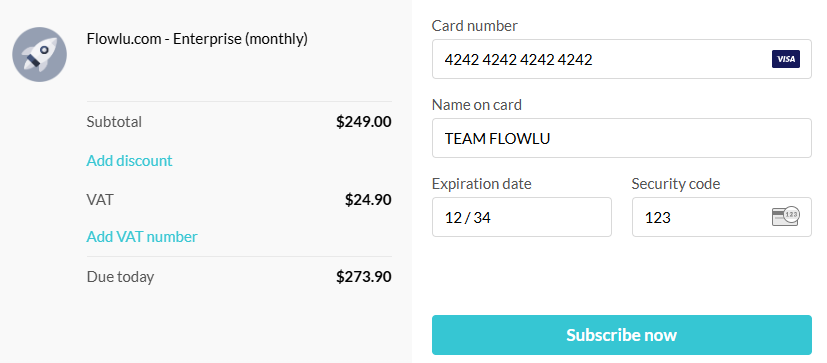Click the Add discount link

click(x=129, y=160)
